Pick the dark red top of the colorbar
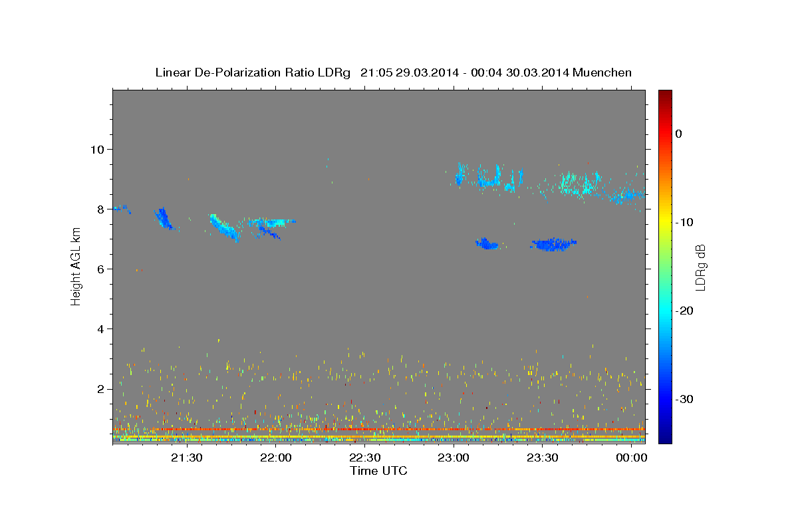Screen dimensions: 798x532 click(x=665, y=95)
